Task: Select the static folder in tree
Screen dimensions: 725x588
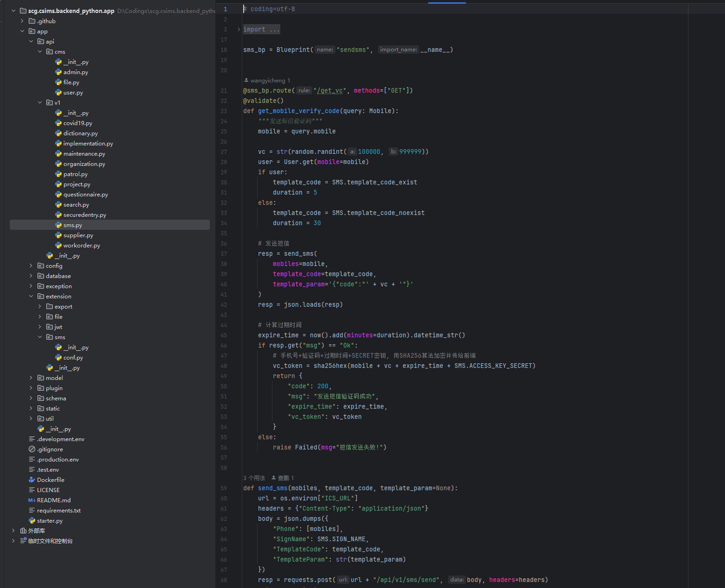Action: tap(53, 408)
